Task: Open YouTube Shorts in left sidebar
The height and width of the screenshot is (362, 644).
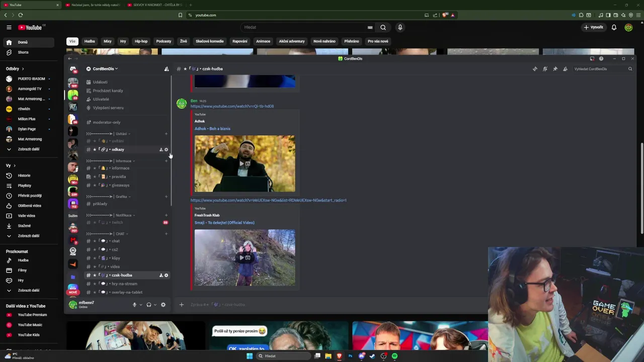Action: pos(28,52)
